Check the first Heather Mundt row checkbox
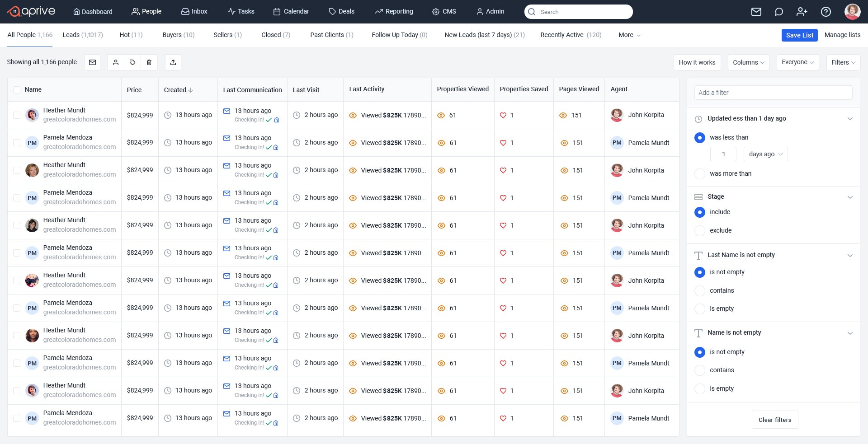 17,115
